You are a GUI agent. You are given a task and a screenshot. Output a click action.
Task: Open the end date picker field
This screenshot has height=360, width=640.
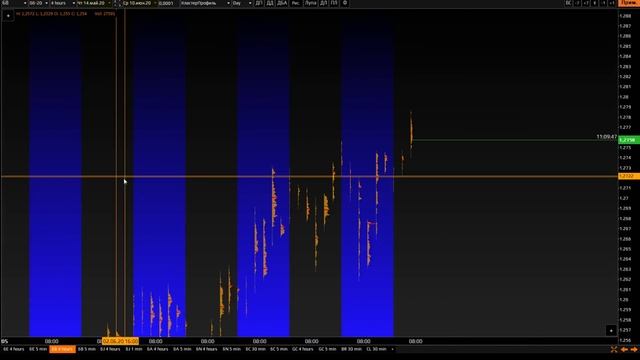click(139, 3)
